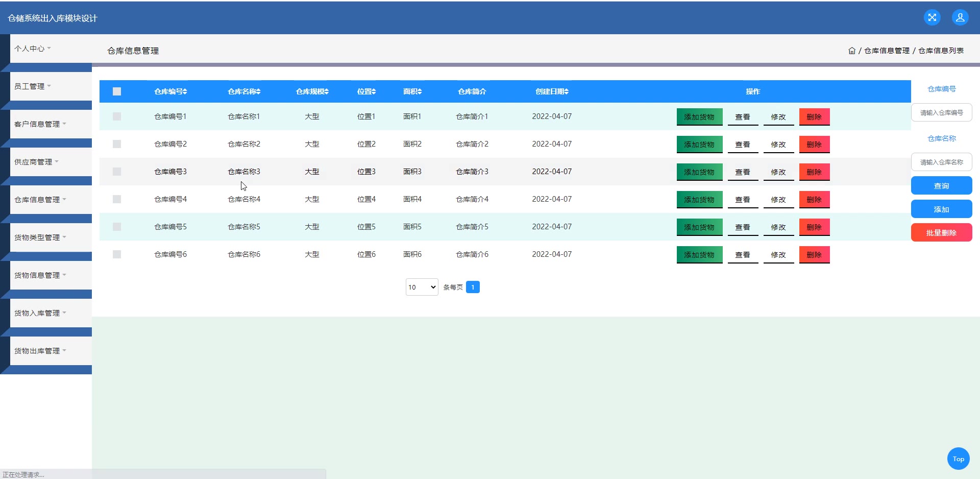Click the fullscreen toggle icon in header
The width and height of the screenshot is (980, 479).
pyautogui.click(x=932, y=17)
